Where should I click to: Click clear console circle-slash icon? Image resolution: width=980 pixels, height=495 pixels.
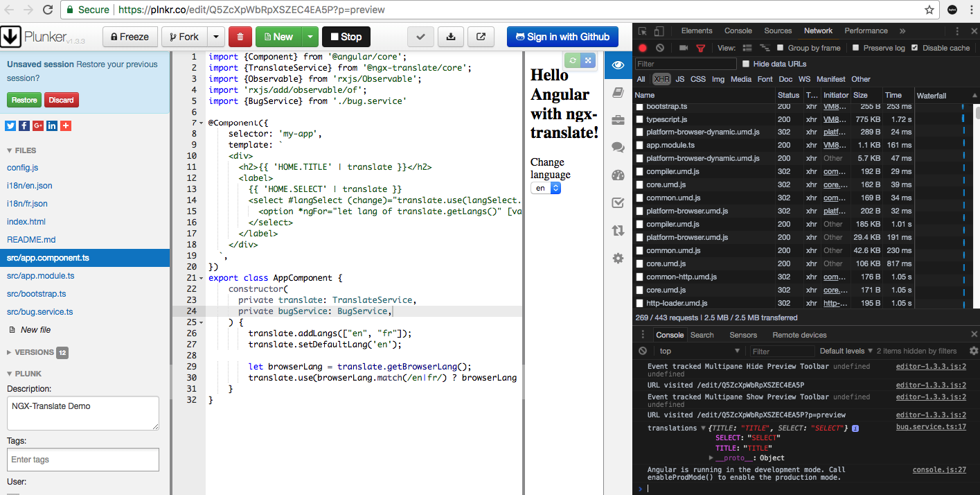pos(643,351)
